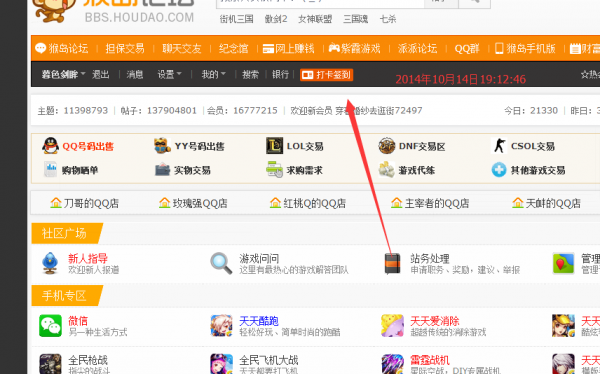The width and height of the screenshot is (600, 374).
Task: Click the 全民飞机大战 title link
Action: click(x=269, y=360)
